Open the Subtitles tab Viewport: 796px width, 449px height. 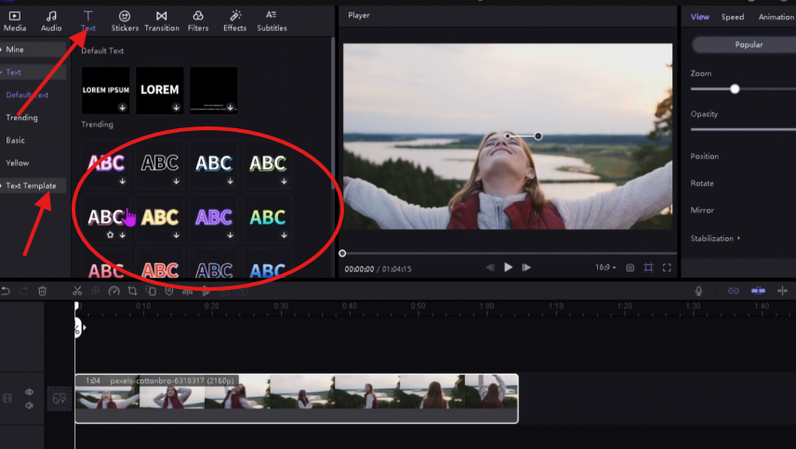272,21
